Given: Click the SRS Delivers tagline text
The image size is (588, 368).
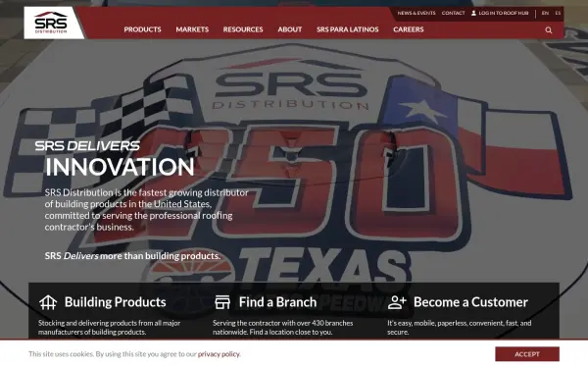Looking at the screenshot, I should click(x=87, y=145).
